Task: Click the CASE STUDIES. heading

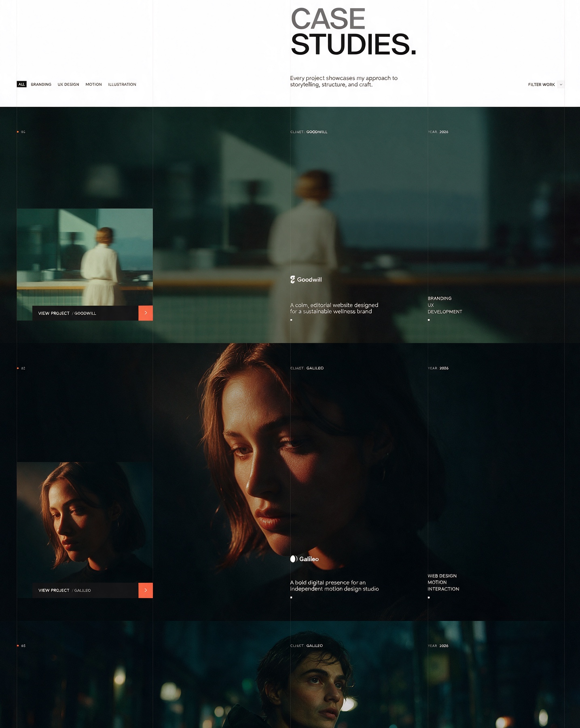Action: (x=353, y=32)
